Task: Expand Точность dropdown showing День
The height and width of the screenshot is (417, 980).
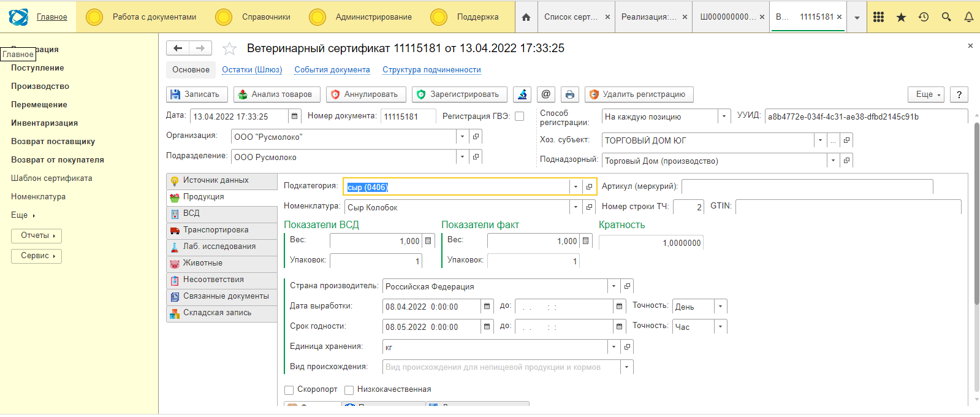Action: point(721,307)
